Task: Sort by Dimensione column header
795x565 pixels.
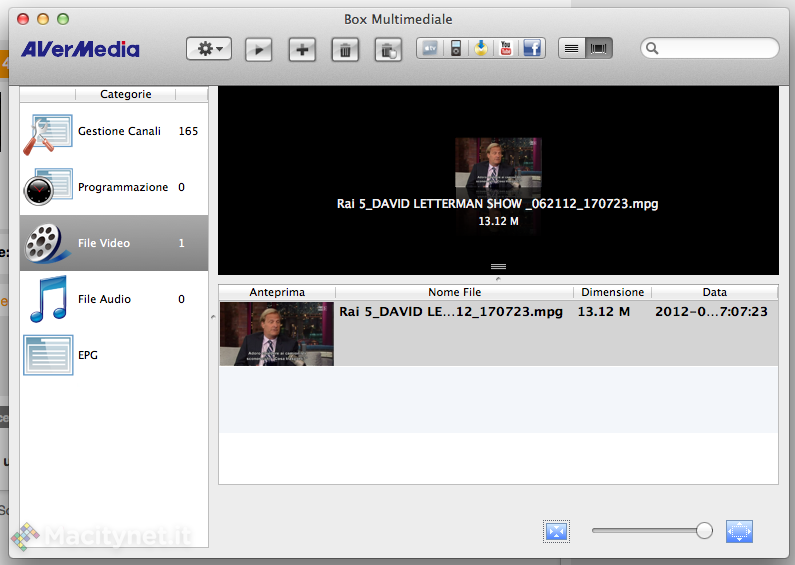Action: click(612, 292)
